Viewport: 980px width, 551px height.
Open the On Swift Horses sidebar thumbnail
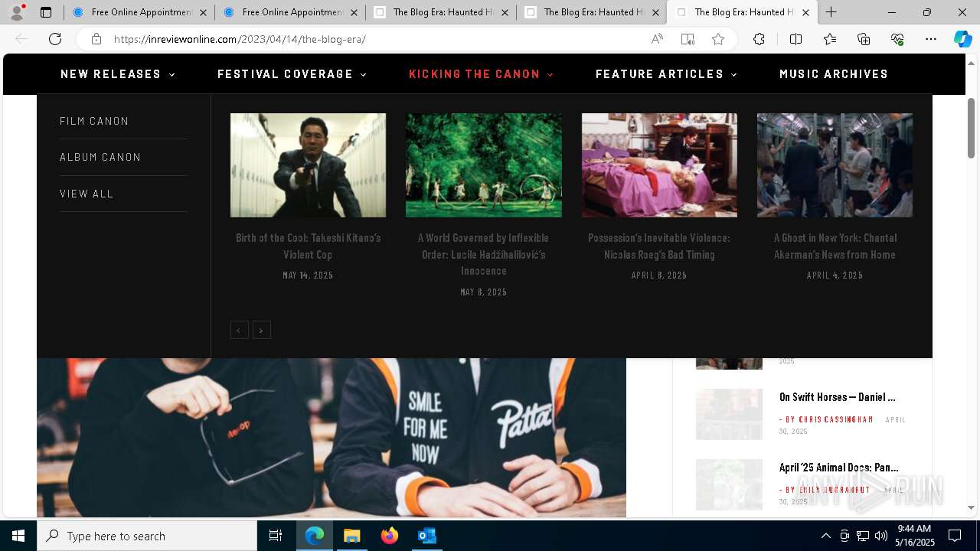coord(729,414)
